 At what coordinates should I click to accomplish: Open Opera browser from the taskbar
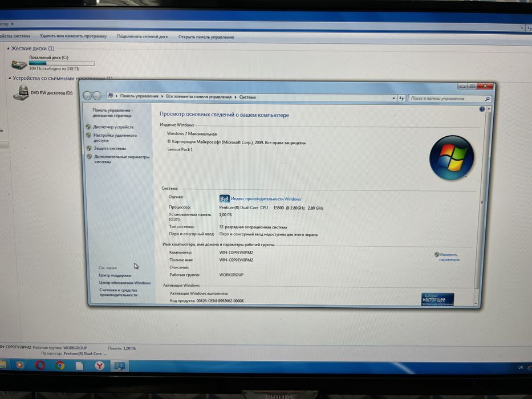[x=40, y=365]
